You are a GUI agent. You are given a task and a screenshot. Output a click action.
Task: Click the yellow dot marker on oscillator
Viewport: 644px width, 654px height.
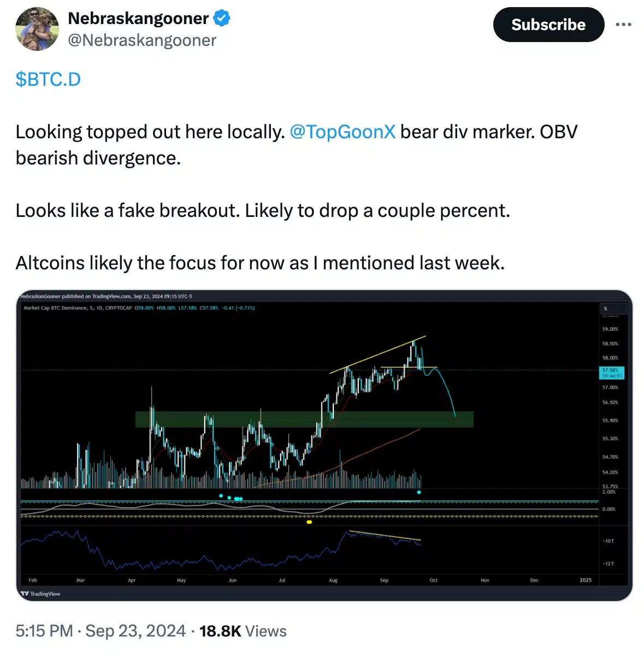pyautogui.click(x=309, y=522)
